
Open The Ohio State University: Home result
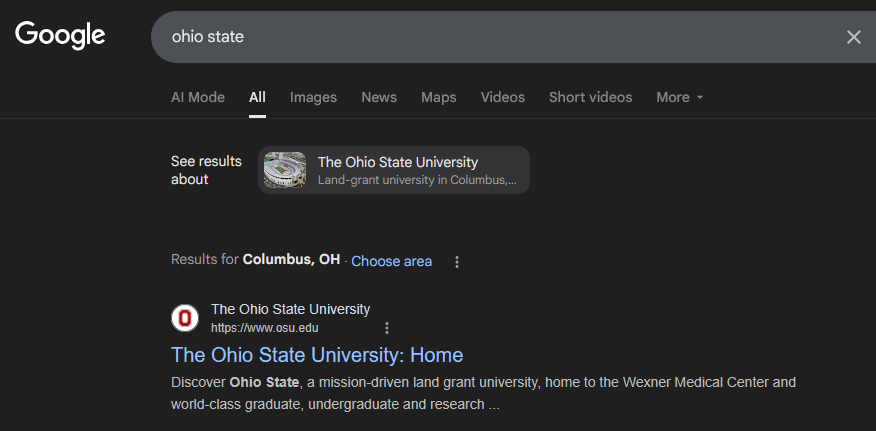click(317, 355)
